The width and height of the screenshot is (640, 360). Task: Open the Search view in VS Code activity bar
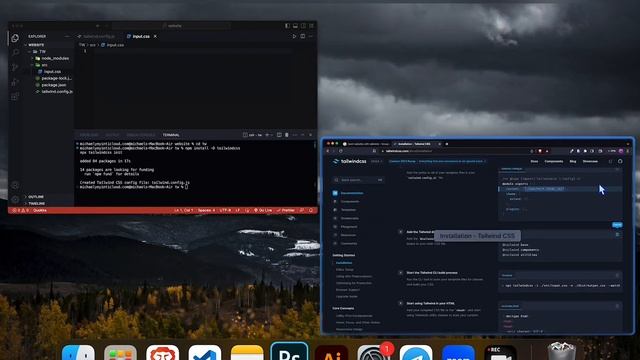click(x=15, y=53)
